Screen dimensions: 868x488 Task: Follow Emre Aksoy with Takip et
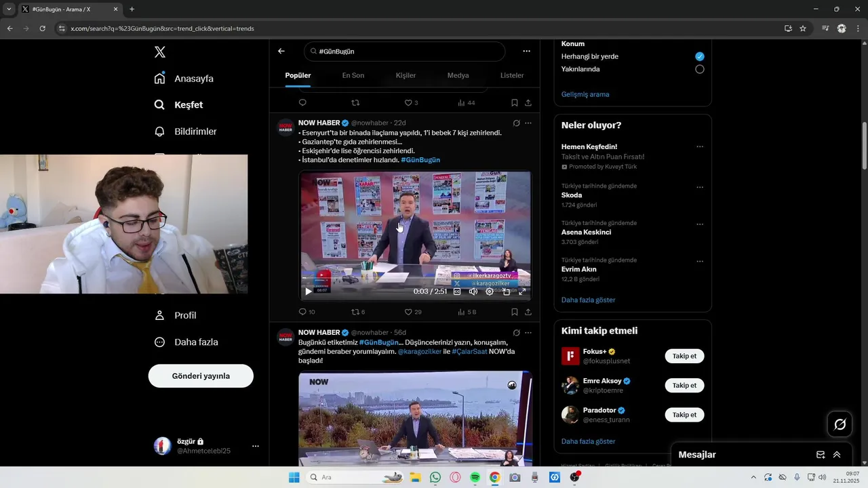(684, 385)
